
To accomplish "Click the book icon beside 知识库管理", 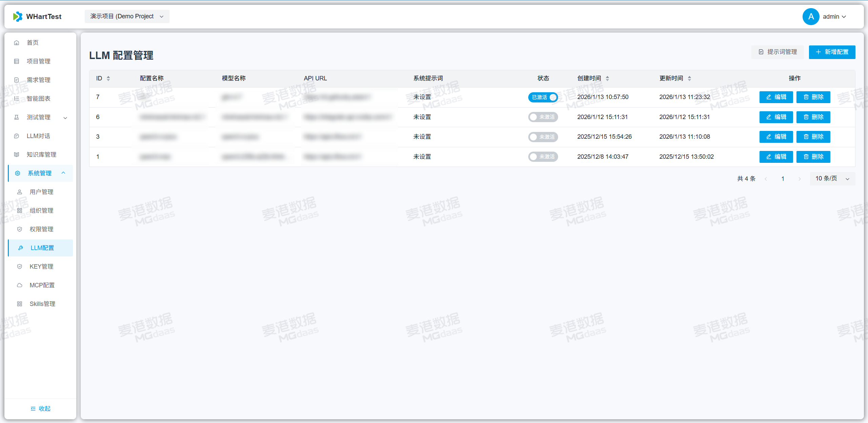I will 16,155.
